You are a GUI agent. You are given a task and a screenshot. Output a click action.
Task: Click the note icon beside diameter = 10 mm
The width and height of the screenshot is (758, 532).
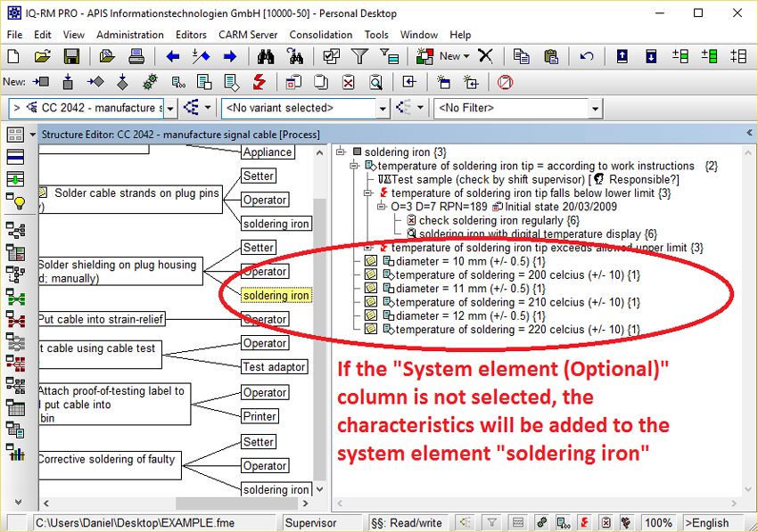tap(371, 261)
